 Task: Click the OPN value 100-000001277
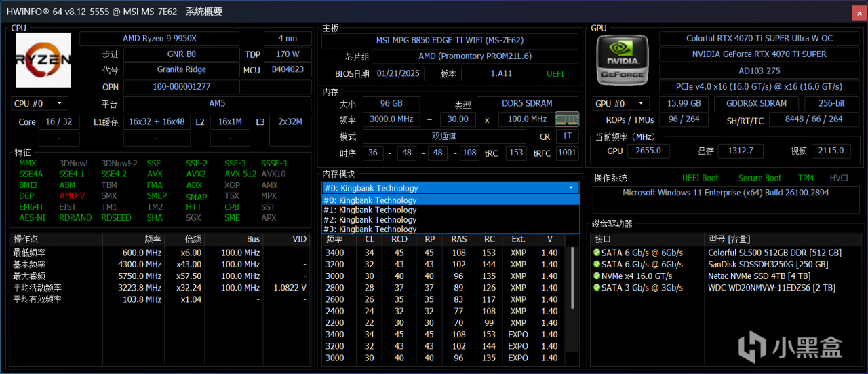[x=181, y=87]
